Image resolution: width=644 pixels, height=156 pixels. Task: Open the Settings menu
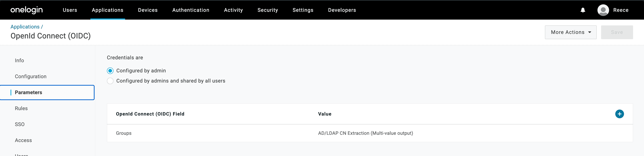click(303, 10)
